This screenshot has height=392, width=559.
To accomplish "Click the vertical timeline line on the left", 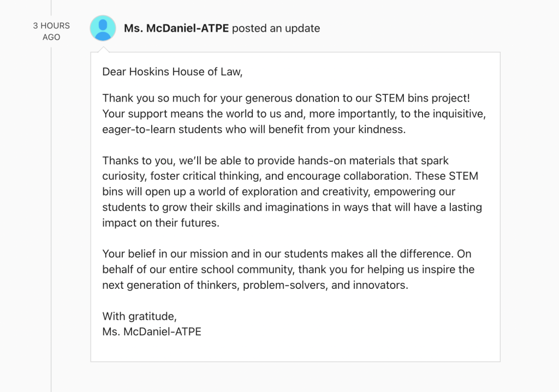I will coord(51,218).
